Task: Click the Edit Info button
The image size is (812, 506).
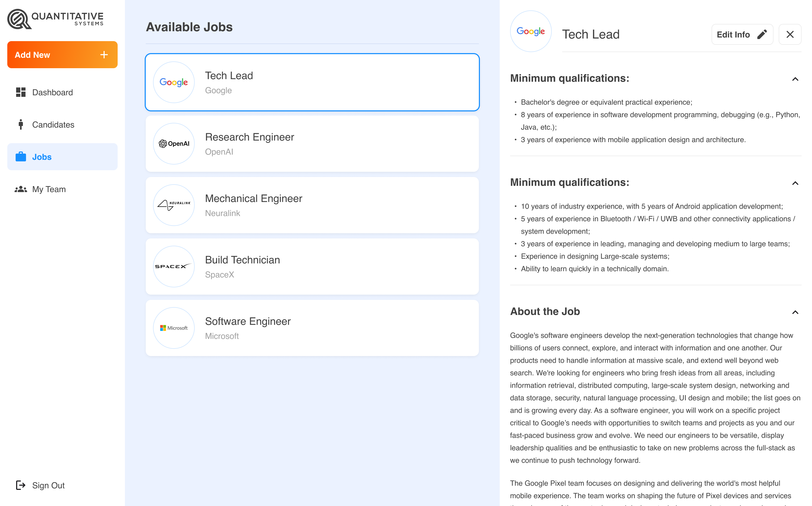Action: [x=742, y=34]
